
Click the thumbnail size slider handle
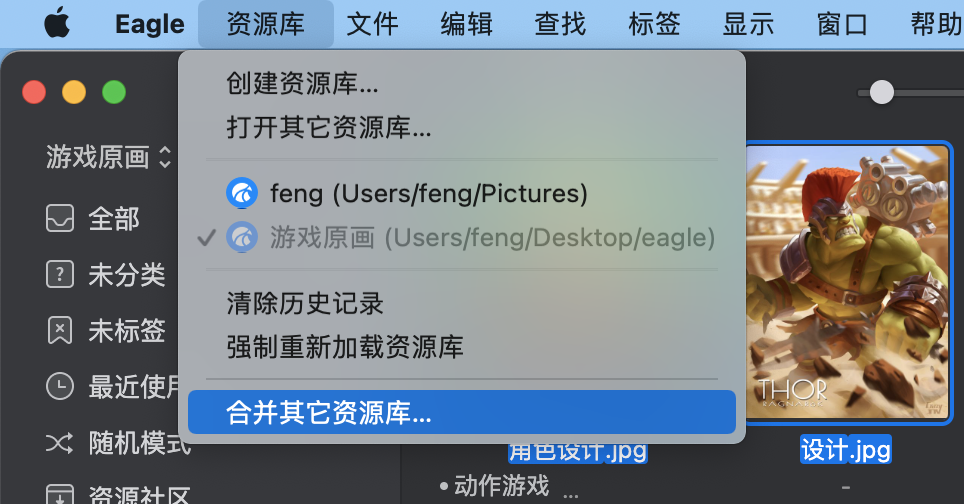click(881, 92)
